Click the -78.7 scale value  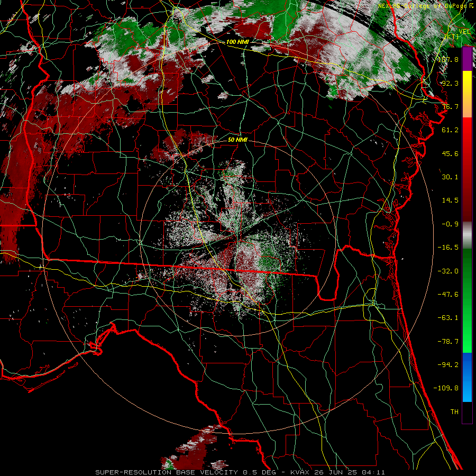click(448, 342)
